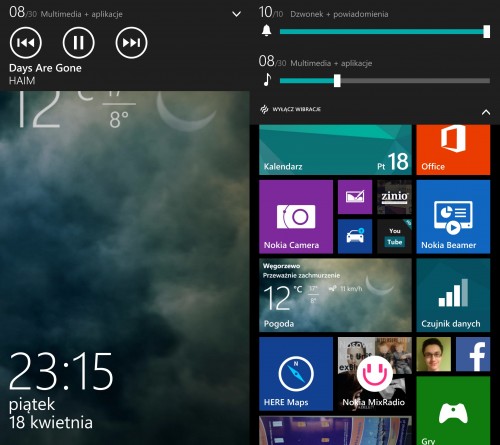Tap the lock screen clock 23:15
The width and height of the screenshot is (500, 445).
tap(61, 372)
